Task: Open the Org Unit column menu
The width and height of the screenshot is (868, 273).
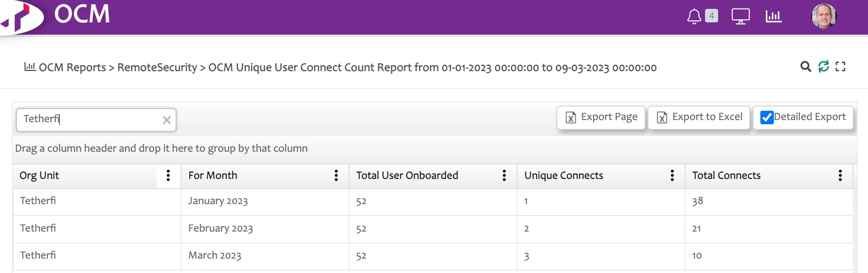Action: point(168,175)
